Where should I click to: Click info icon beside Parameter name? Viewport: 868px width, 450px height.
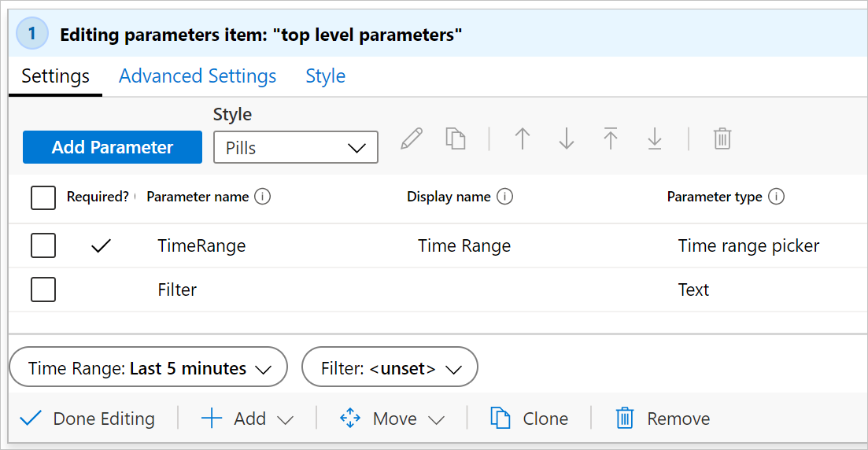[x=263, y=197]
